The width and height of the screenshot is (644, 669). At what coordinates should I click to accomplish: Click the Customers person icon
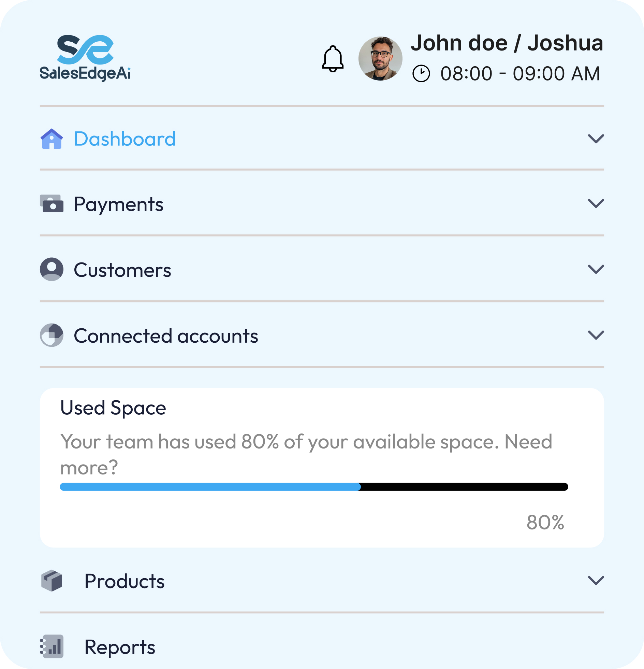click(x=52, y=269)
